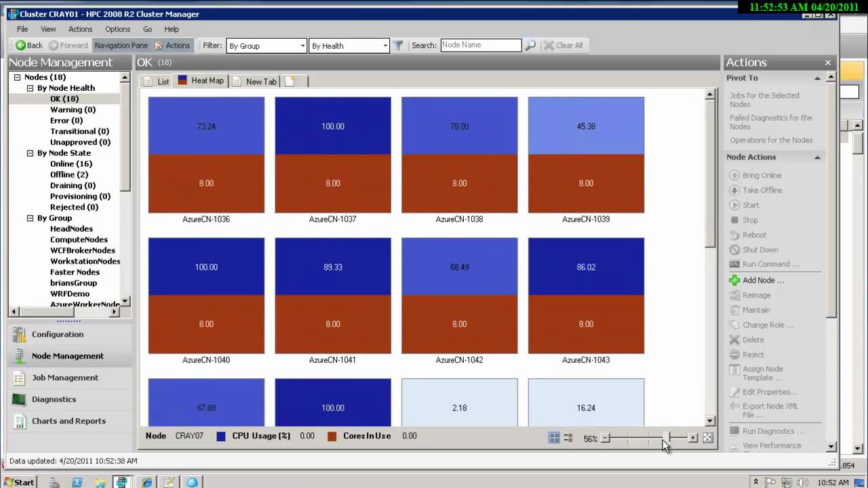Open the Go menu
This screenshot has height=488, width=868.
coord(147,29)
